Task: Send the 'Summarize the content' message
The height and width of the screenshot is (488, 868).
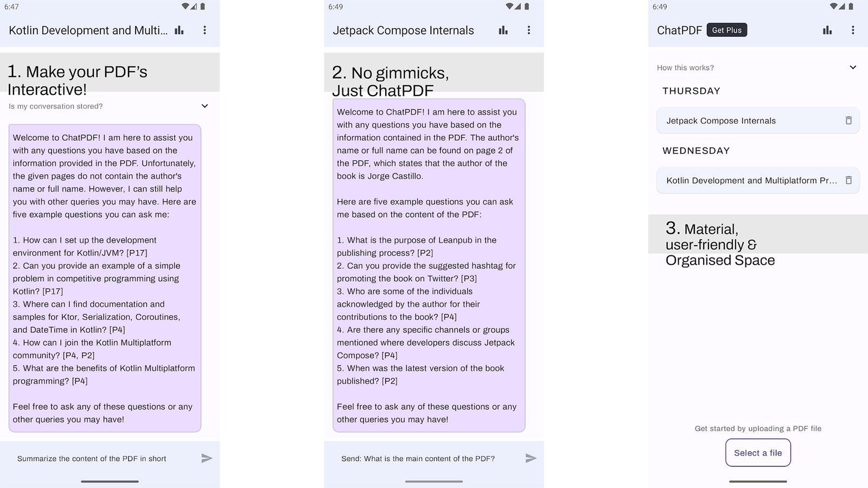Action: click(x=207, y=458)
